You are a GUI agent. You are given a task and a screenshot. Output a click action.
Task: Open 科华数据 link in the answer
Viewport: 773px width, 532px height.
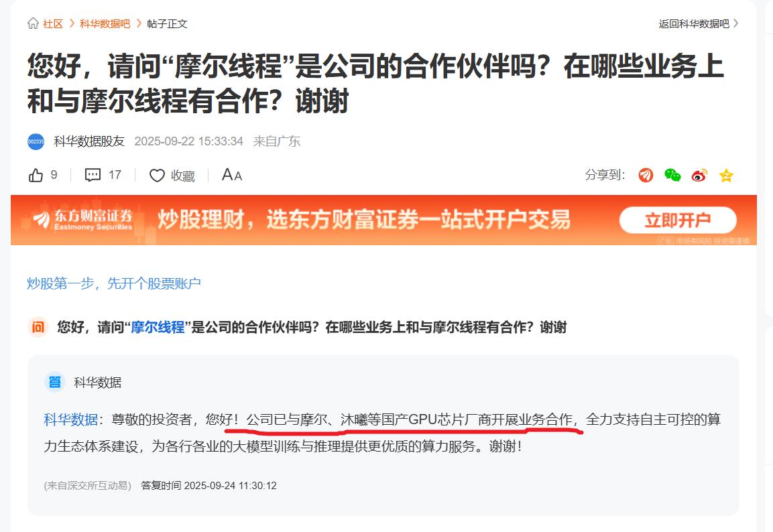click(71, 419)
